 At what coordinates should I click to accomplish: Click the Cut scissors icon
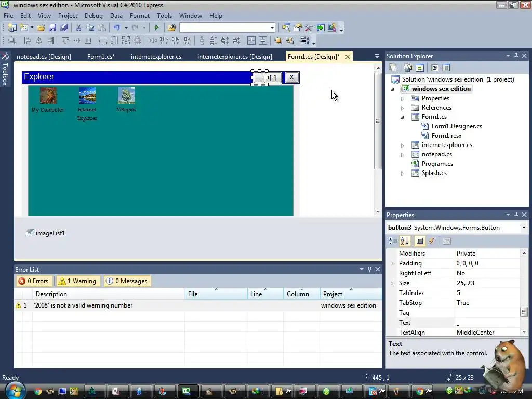78,28
